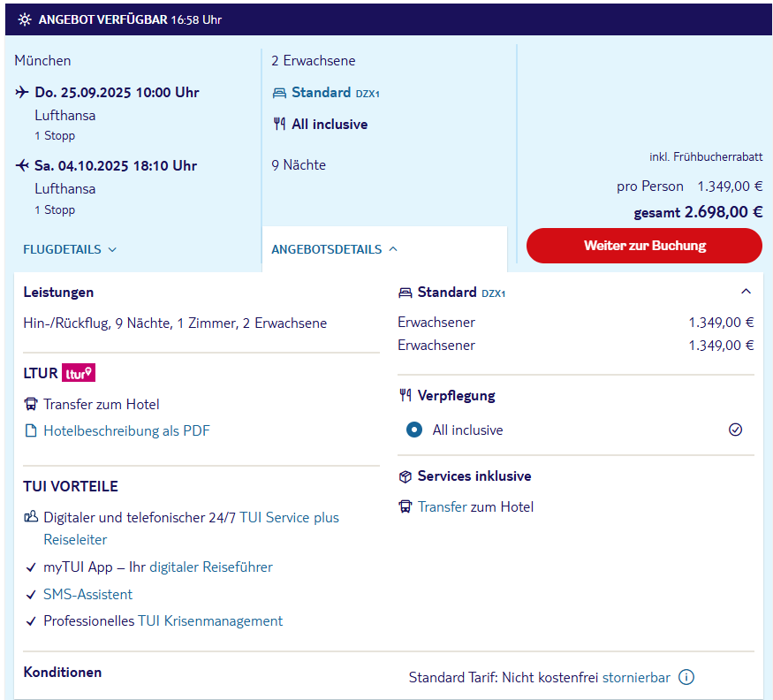Click the ltur brand logo badge
The width and height of the screenshot is (773, 700).
(x=79, y=373)
